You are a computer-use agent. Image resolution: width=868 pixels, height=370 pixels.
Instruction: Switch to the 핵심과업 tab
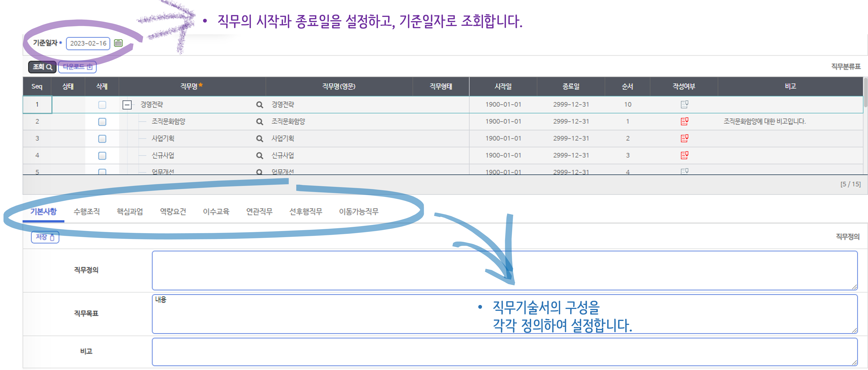click(130, 212)
